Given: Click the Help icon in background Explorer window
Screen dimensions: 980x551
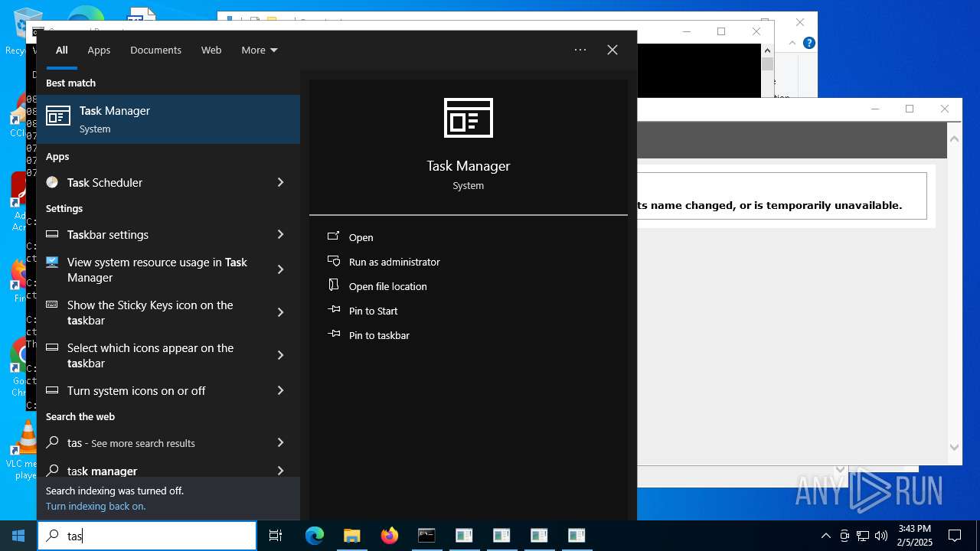Looking at the screenshot, I should tap(808, 44).
